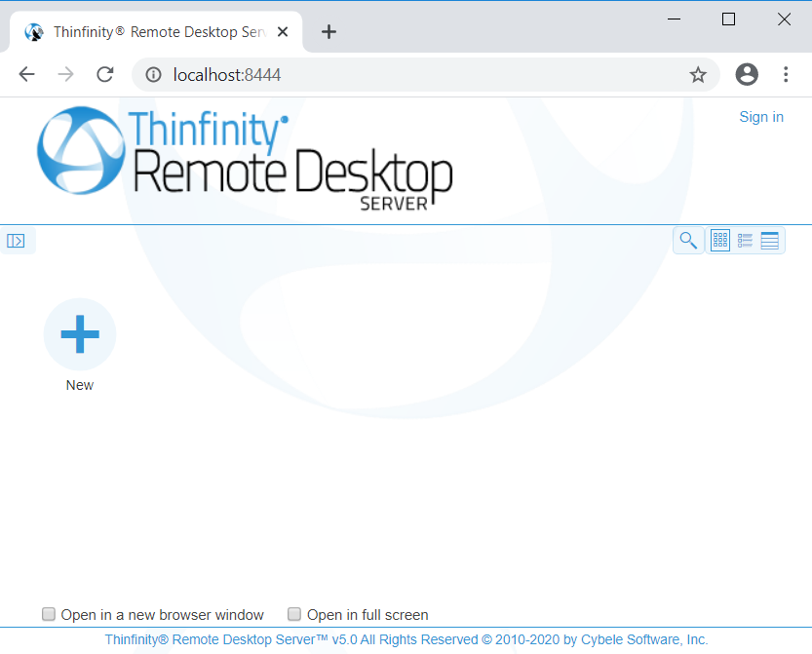Click the Sign in link

click(x=761, y=117)
